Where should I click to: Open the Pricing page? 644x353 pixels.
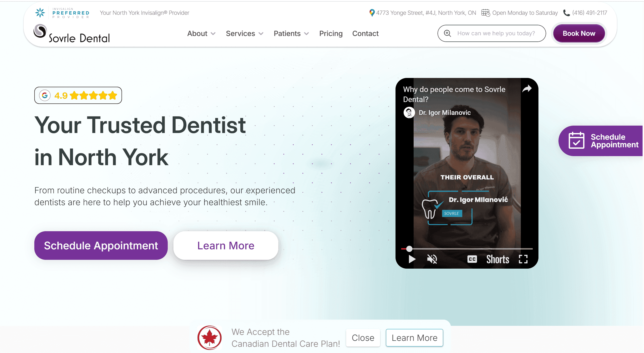coord(331,33)
